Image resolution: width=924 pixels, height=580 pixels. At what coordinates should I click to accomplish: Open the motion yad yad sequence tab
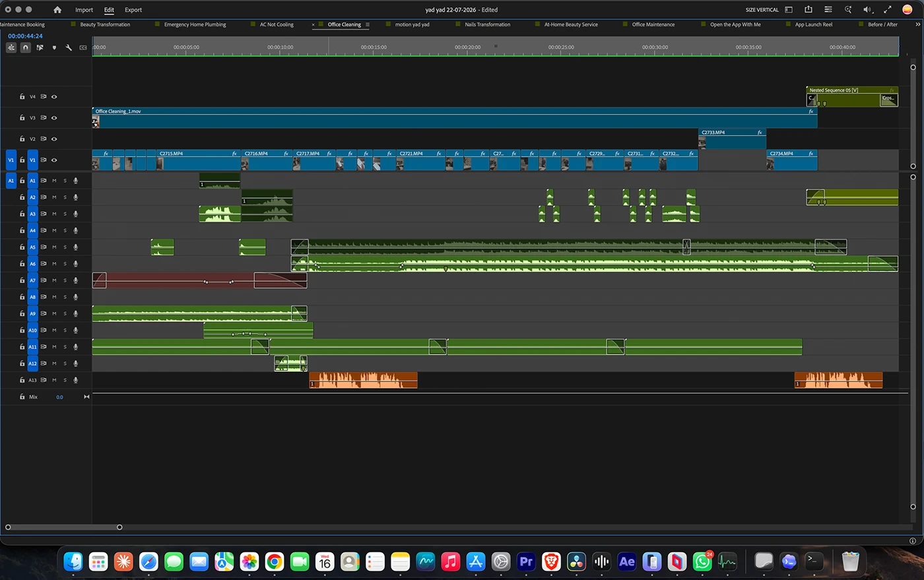coord(412,24)
